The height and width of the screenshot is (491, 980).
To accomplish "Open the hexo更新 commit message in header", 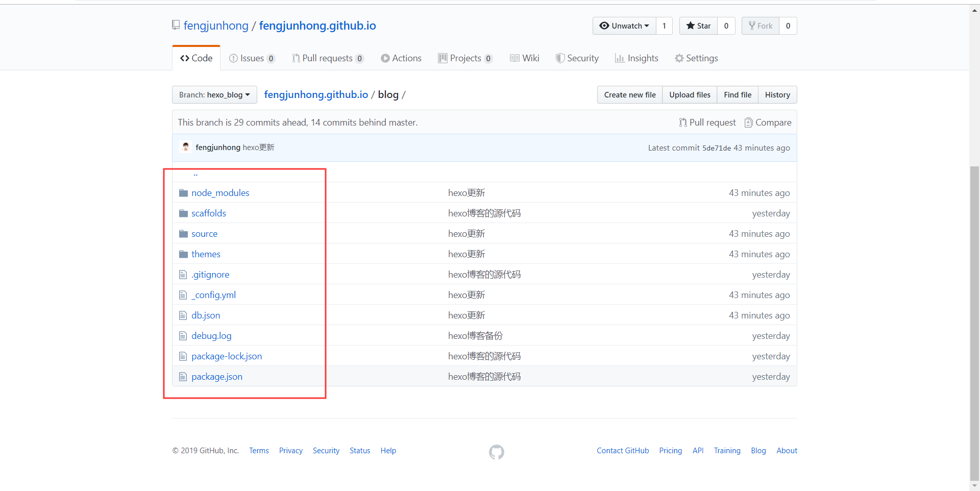I will 259,148.
